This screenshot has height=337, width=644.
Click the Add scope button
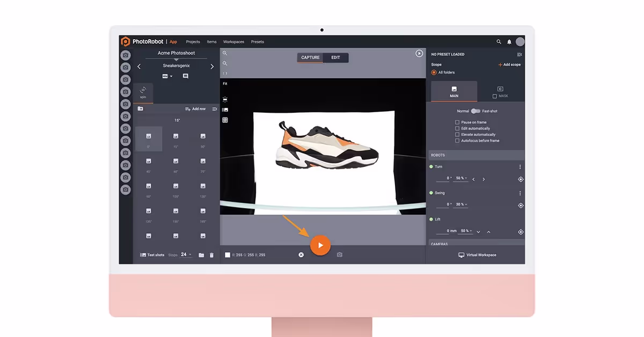pos(509,64)
